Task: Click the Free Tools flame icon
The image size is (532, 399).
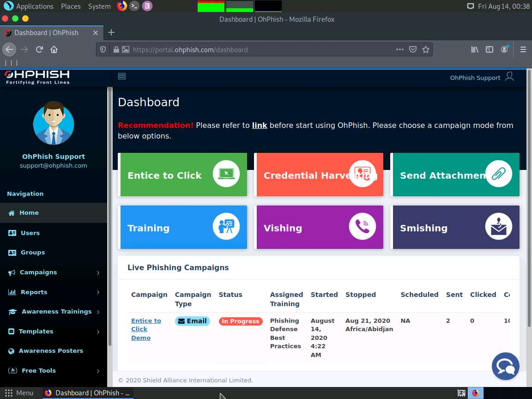Action: coord(12,370)
